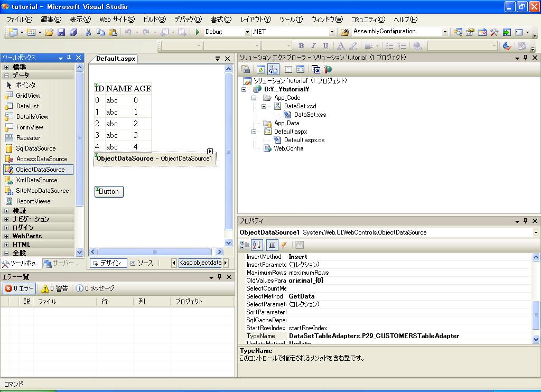Click the Undo toolbar icon
The height and width of the screenshot is (392, 541).
pyautogui.click(x=128, y=32)
